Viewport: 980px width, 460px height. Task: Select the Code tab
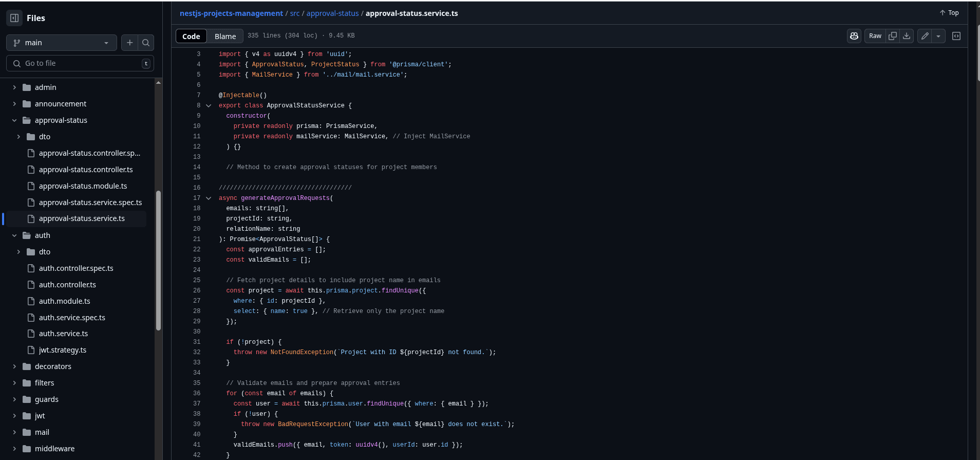click(191, 36)
